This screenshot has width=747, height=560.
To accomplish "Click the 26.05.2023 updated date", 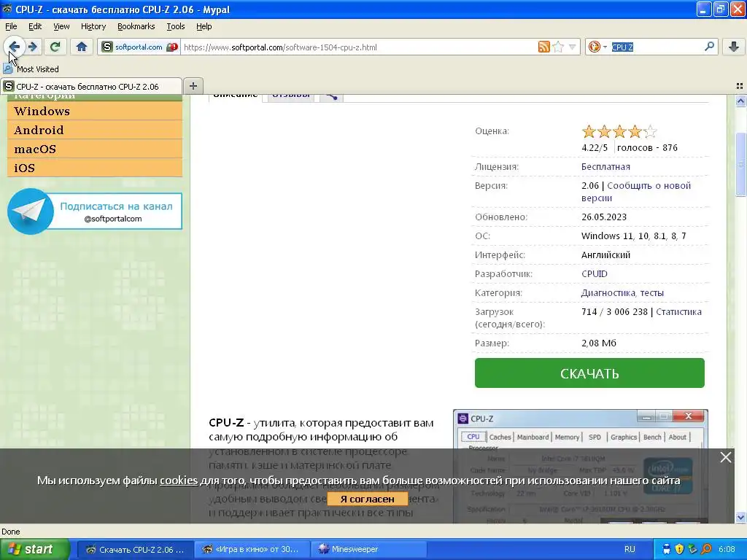I will pos(603,217).
